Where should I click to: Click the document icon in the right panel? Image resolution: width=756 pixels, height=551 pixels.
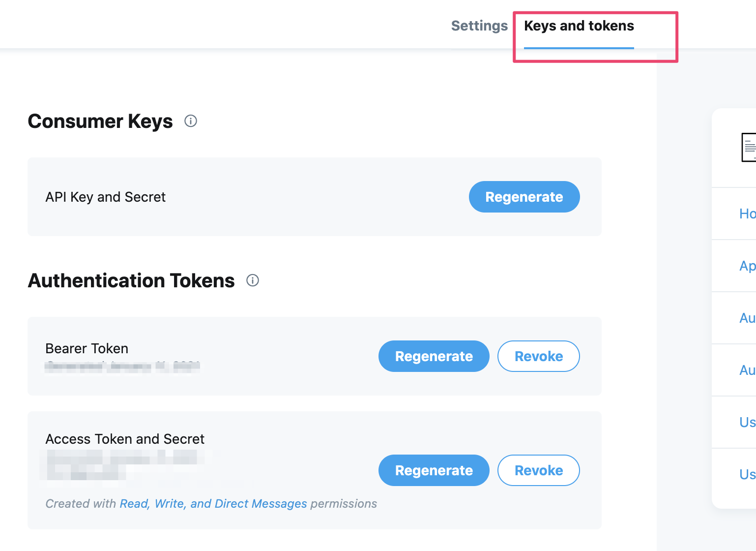(748, 147)
